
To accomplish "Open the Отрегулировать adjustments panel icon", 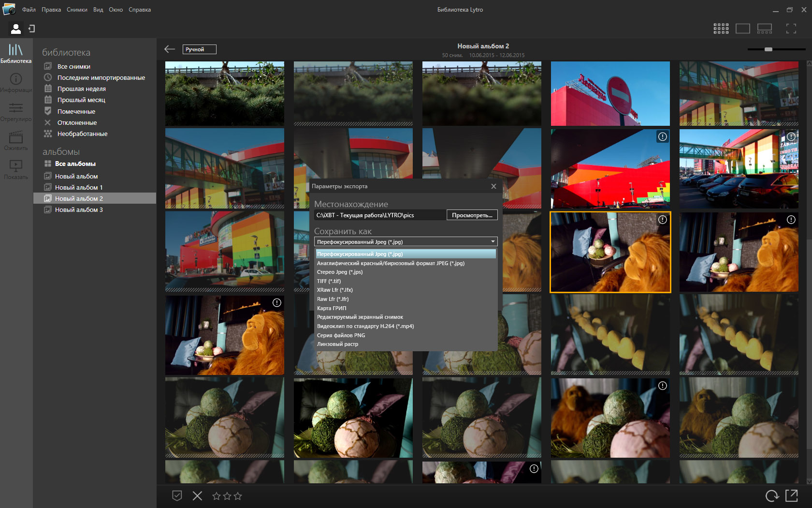I will [16, 108].
